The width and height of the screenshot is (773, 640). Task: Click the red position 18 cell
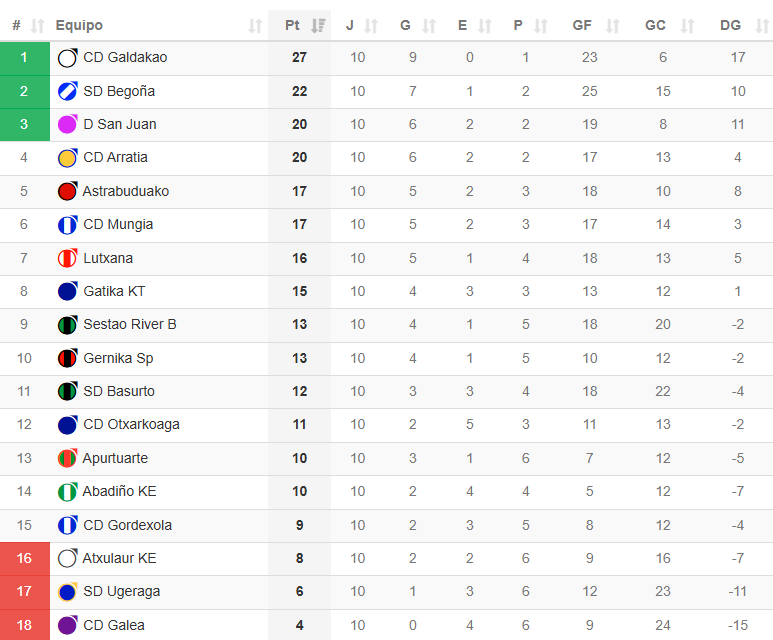24,625
